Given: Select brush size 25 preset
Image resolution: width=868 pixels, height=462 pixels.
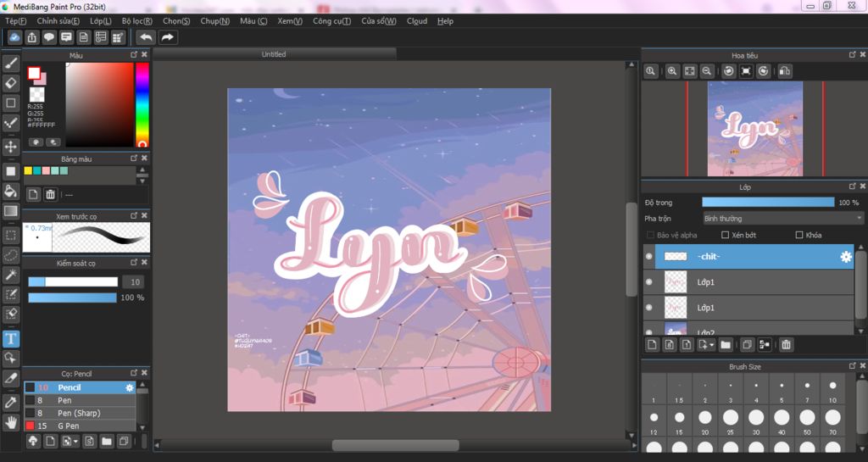Looking at the screenshot, I should click(730, 421).
